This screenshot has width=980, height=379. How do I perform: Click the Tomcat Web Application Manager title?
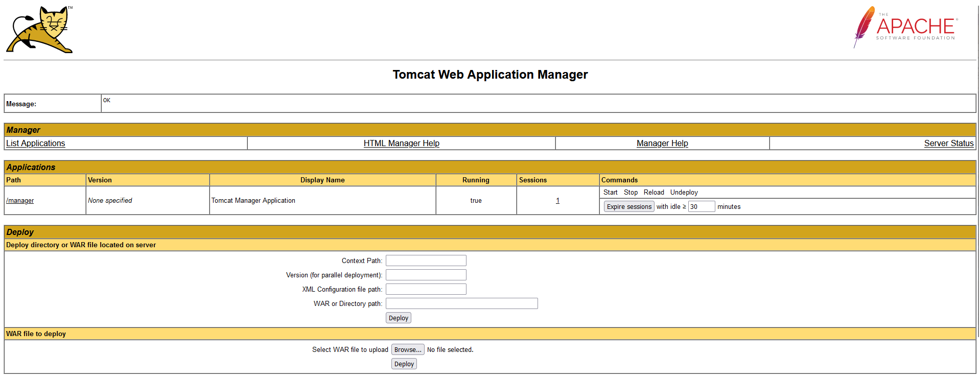(x=490, y=75)
